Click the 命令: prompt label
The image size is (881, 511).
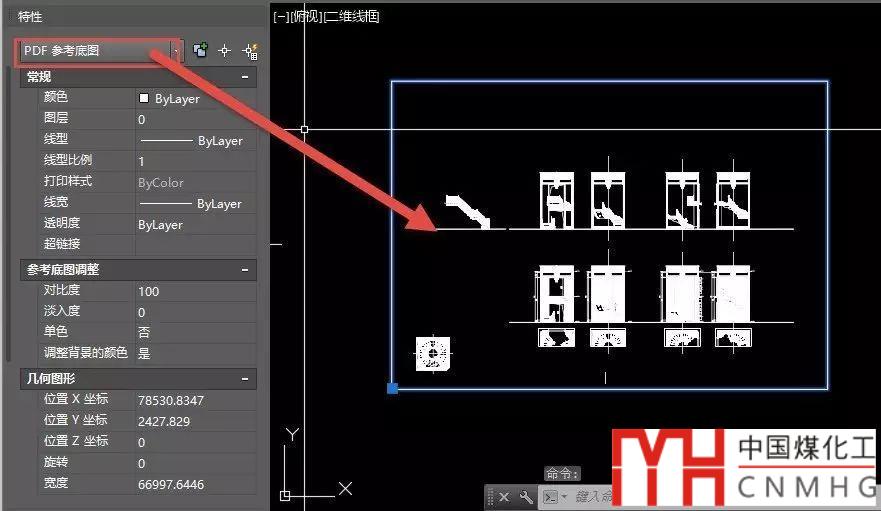pos(562,474)
